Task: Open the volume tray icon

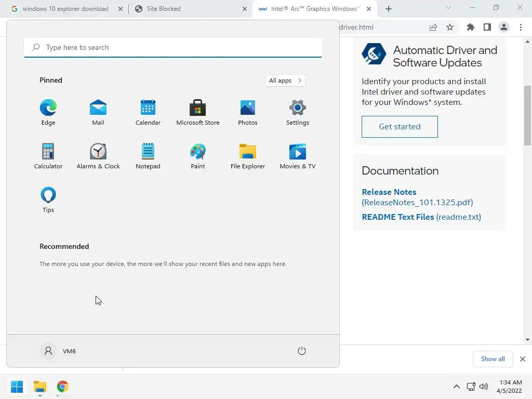Action: tap(484, 387)
